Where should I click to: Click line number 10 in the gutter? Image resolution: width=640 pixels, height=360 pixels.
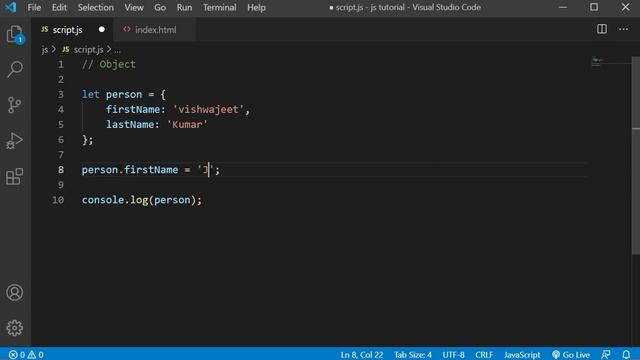[x=58, y=200]
